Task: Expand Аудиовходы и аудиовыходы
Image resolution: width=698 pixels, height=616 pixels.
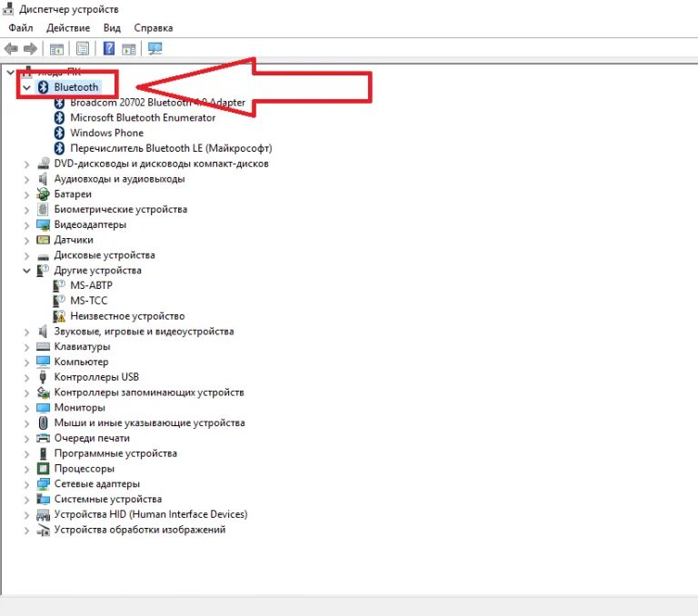Action: (26, 179)
